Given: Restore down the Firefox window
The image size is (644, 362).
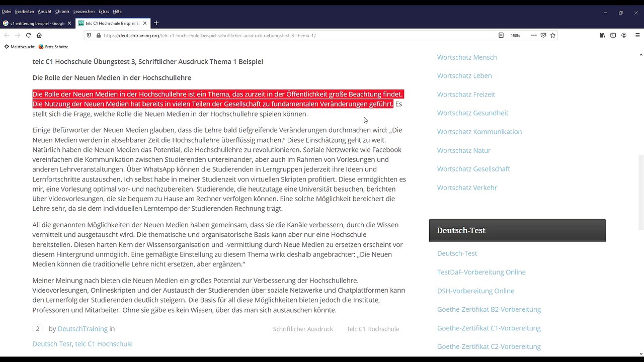Looking at the screenshot, I should coord(621,13).
